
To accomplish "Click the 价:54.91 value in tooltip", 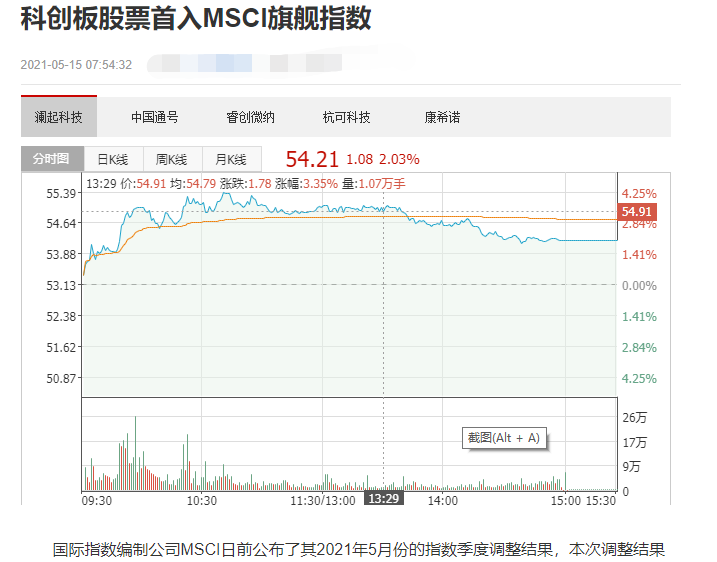I will (x=143, y=184).
